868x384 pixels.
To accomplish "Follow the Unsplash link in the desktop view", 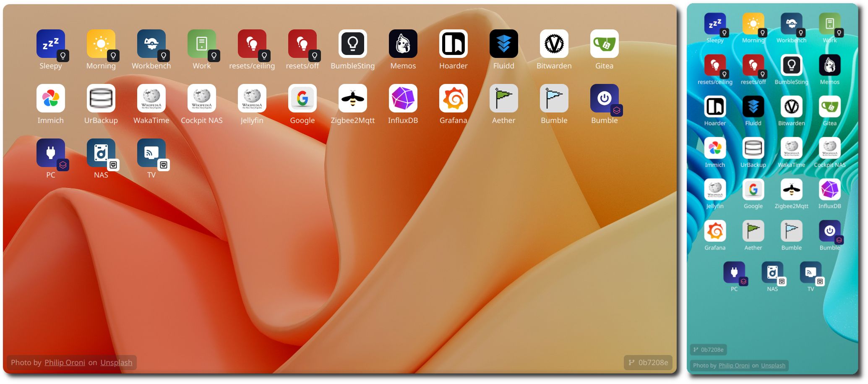I will (x=116, y=363).
